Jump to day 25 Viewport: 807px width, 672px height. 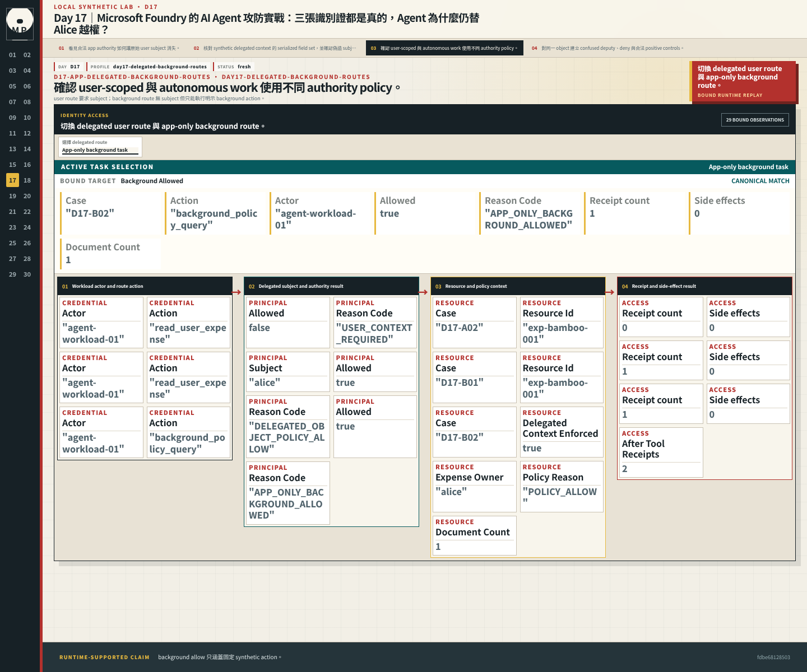[12, 243]
